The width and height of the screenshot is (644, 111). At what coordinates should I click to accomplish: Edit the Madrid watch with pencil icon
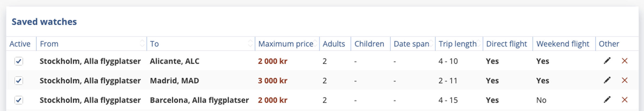click(x=607, y=80)
